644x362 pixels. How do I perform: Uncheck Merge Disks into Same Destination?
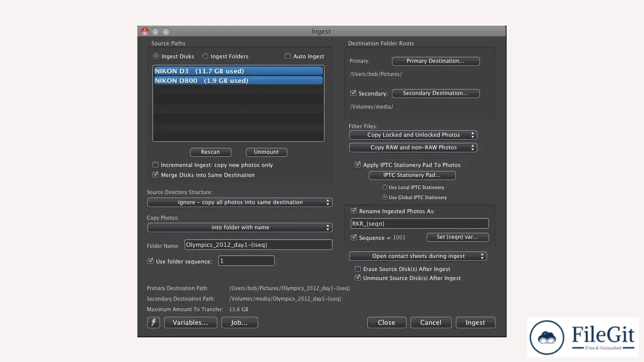click(155, 175)
